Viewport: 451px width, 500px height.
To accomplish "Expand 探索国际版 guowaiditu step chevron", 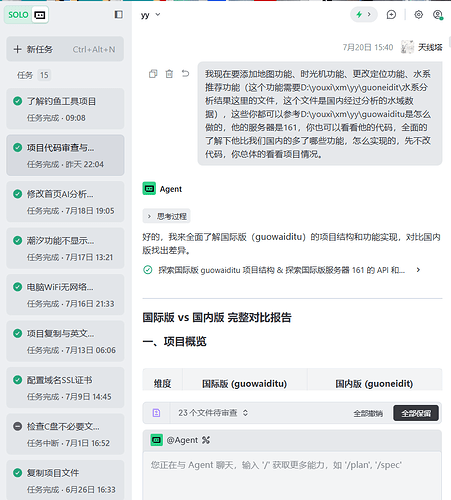I will point(418,270).
